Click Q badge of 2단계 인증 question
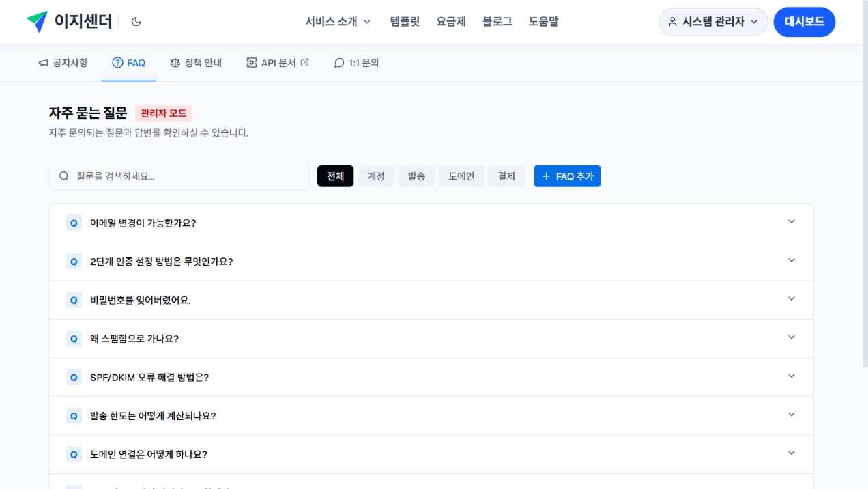Screen dimensions: 868x489 click(74, 261)
